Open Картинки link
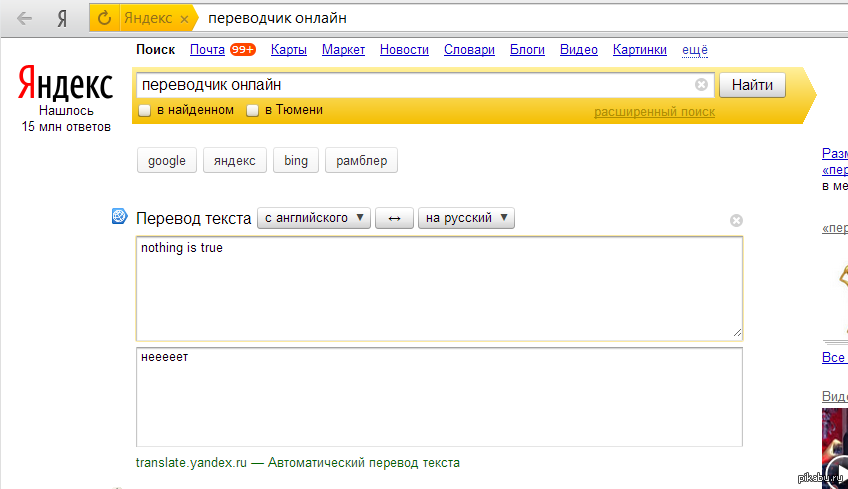The height and width of the screenshot is (489, 848). (x=640, y=50)
